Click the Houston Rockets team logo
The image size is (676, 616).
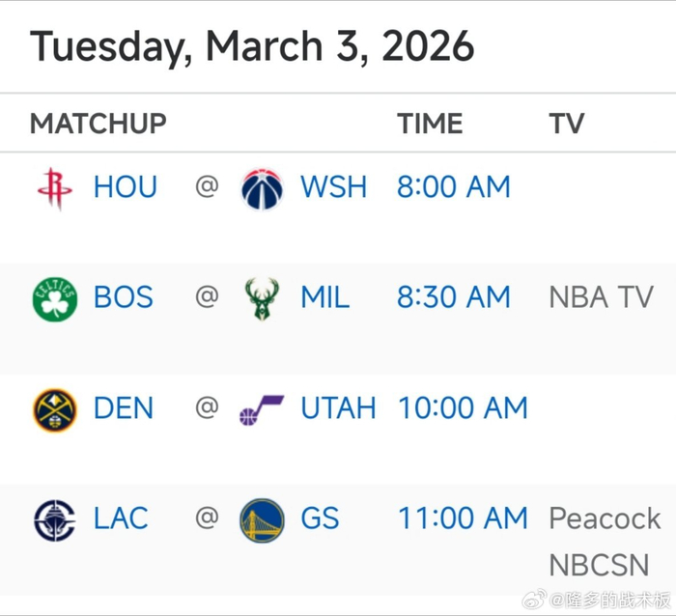click(x=55, y=187)
